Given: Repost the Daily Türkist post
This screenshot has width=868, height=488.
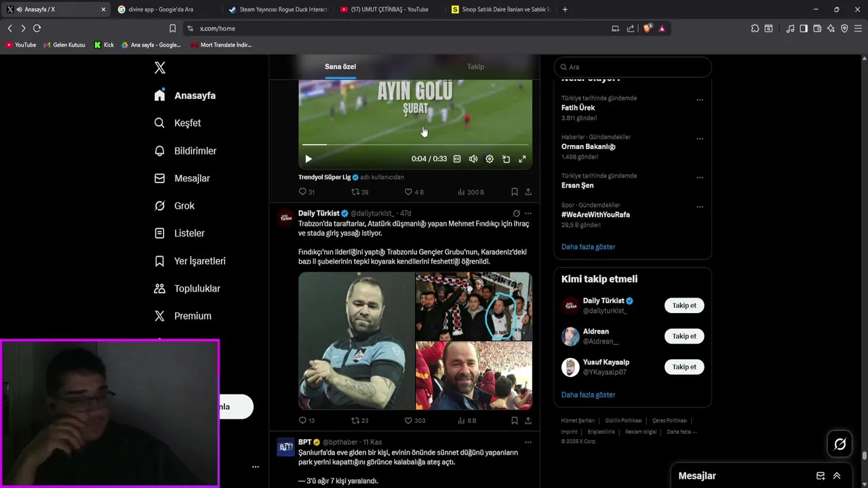Looking at the screenshot, I should point(359,420).
